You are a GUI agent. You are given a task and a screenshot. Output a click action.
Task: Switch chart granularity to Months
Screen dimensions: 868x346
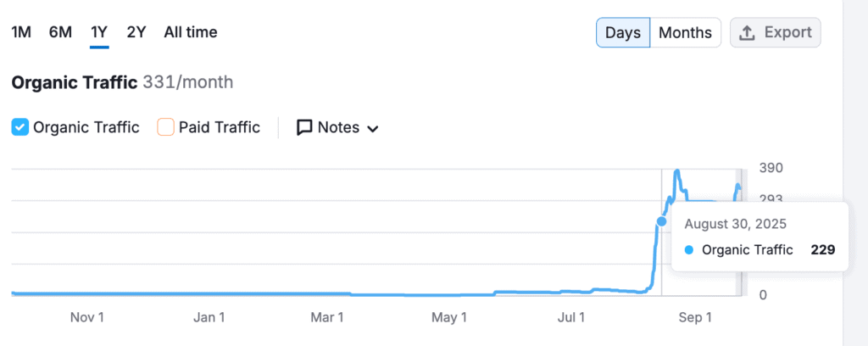tap(685, 33)
